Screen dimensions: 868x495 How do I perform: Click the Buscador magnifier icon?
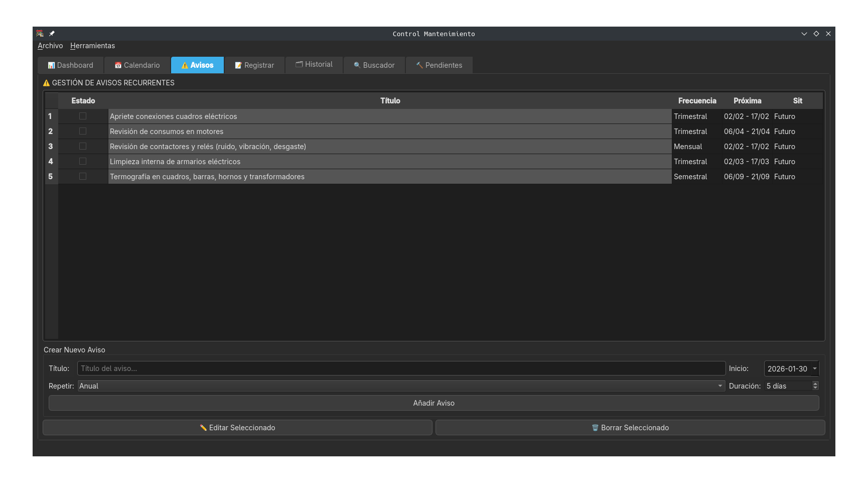point(357,65)
